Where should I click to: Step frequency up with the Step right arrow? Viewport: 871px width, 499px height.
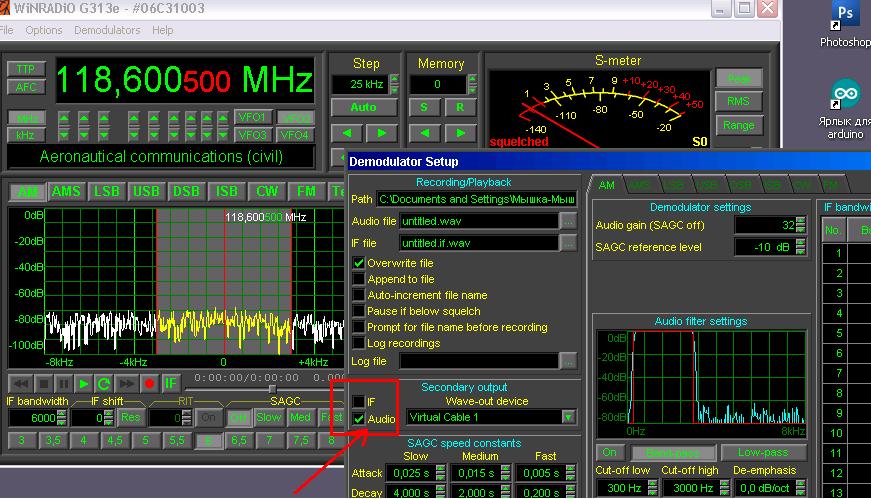pyautogui.click(x=382, y=133)
